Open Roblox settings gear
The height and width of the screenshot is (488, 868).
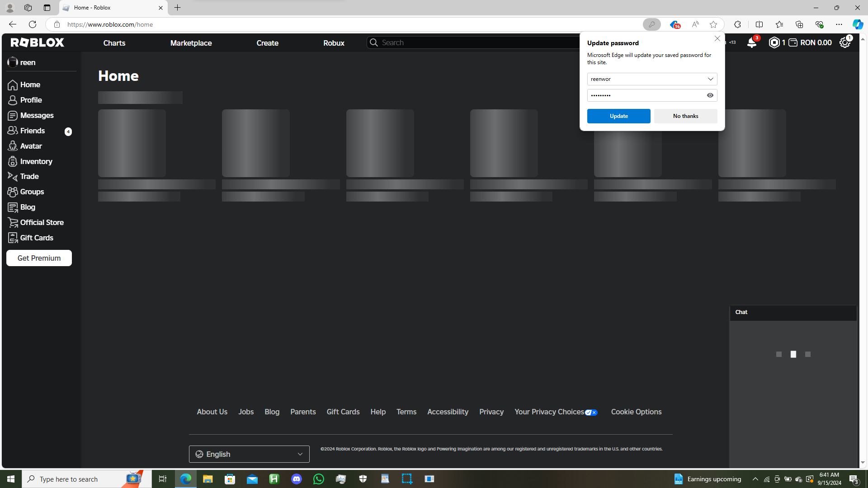coord(844,42)
